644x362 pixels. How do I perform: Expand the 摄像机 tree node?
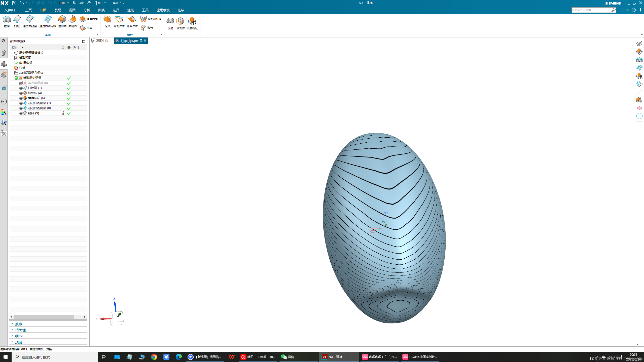tap(12, 63)
